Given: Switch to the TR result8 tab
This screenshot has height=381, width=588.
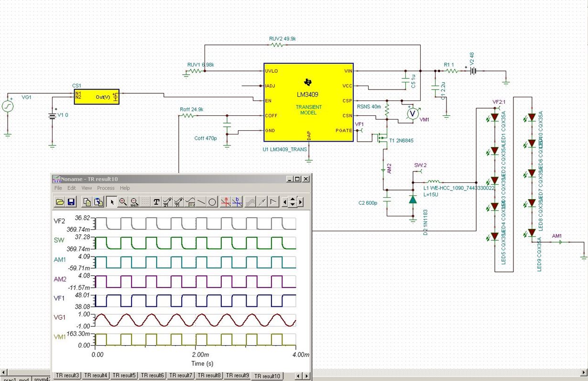Looking at the screenshot, I should [209, 376].
